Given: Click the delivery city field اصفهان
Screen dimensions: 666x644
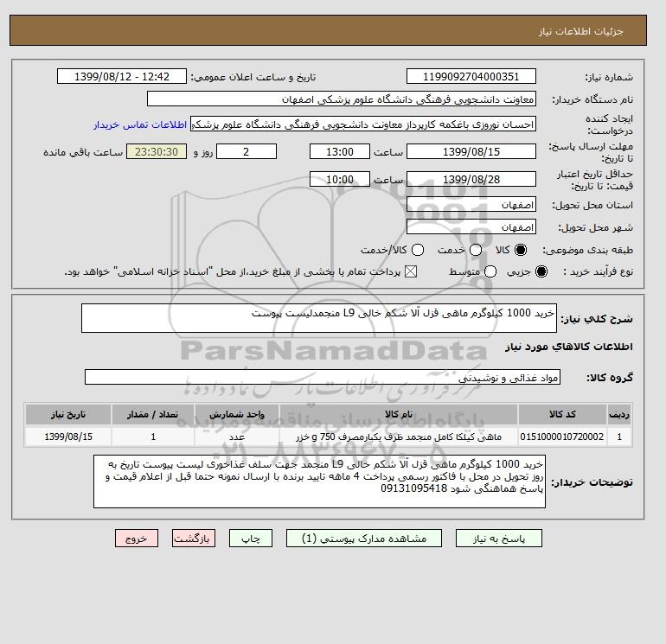Looking at the screenshot, I should click(x=471, y=227).
